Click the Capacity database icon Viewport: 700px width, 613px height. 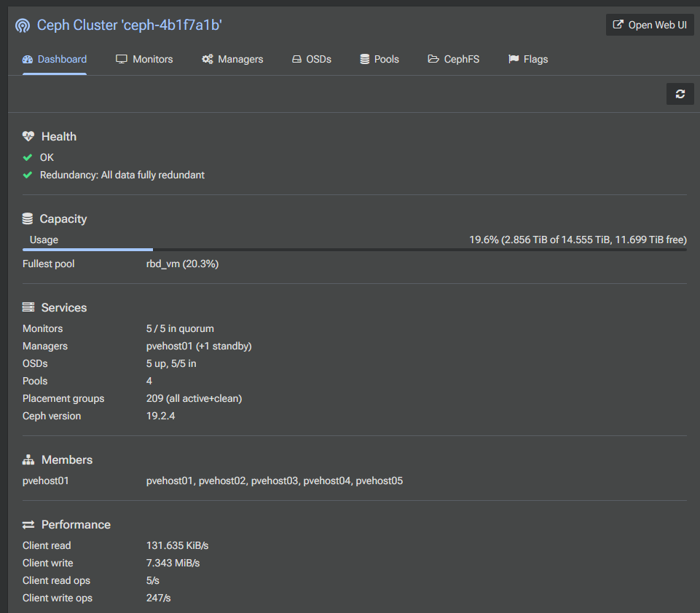click(x=28, y=218)
